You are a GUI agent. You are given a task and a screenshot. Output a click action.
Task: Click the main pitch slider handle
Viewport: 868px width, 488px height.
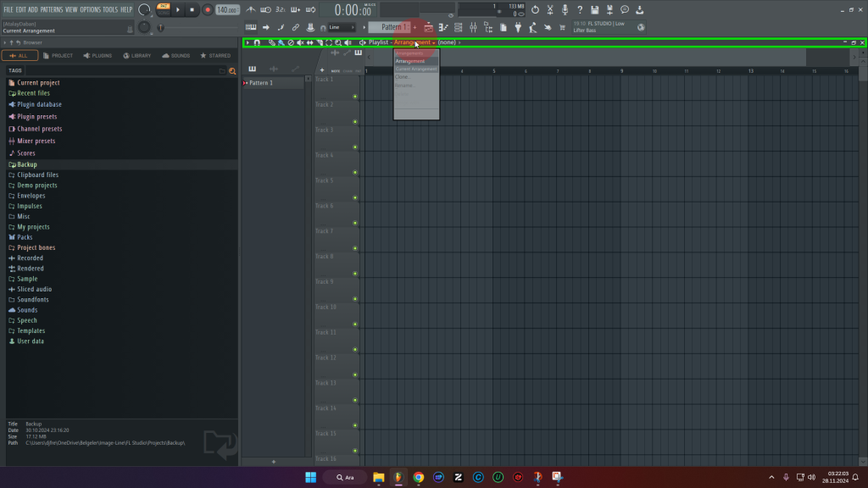[160, 27]
